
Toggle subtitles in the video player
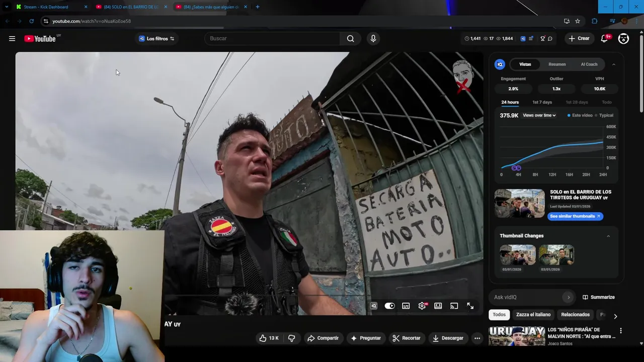(406, 306)
